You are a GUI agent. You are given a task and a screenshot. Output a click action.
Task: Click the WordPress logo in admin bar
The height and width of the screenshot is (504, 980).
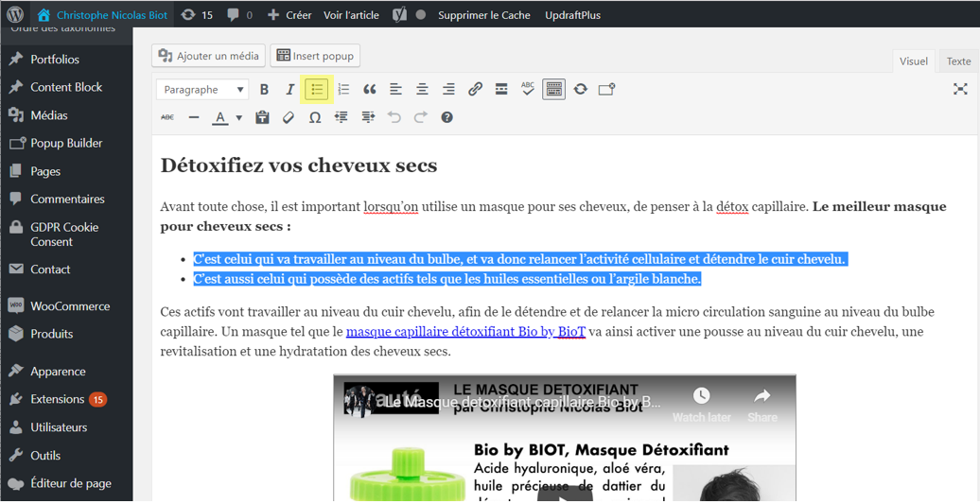pos(16,15)
